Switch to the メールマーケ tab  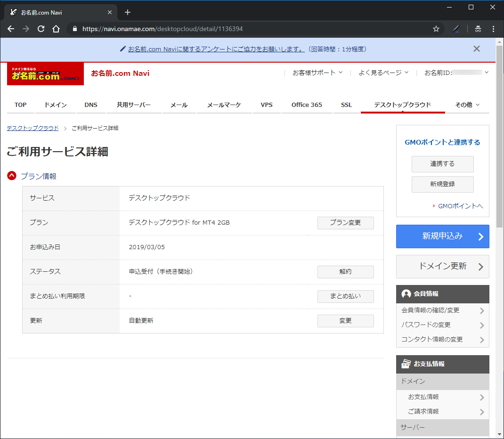[224, 105]
